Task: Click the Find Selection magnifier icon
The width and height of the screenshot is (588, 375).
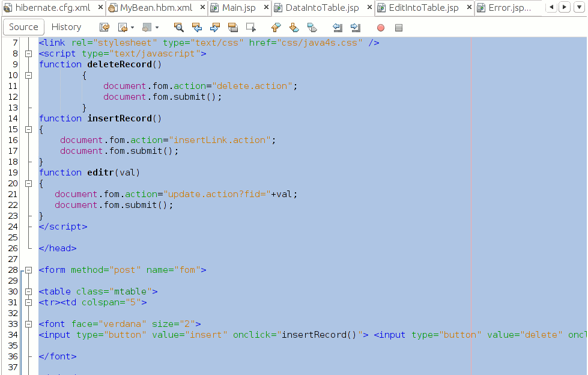Action: (178, 27)
